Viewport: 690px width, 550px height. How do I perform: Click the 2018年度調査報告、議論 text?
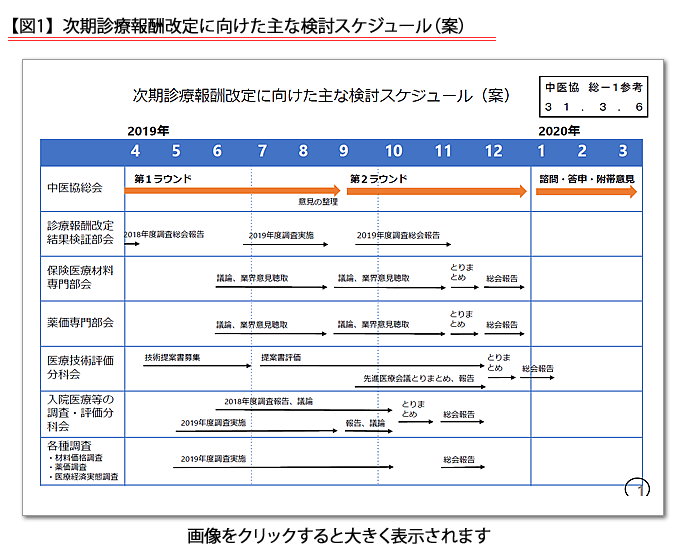pyautogui.click(x=268, y=401)
